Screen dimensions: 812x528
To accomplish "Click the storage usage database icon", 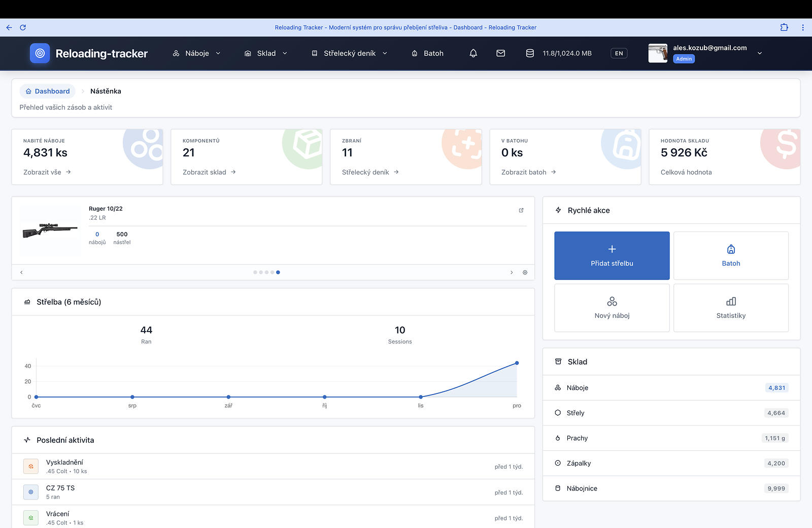I will click(x=530, y=53).
